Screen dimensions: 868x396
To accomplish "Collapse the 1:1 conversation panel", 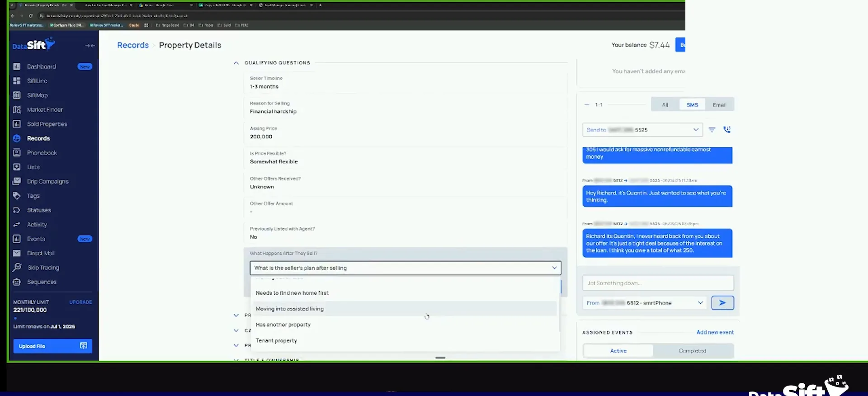I will click(x=587, y=105).
